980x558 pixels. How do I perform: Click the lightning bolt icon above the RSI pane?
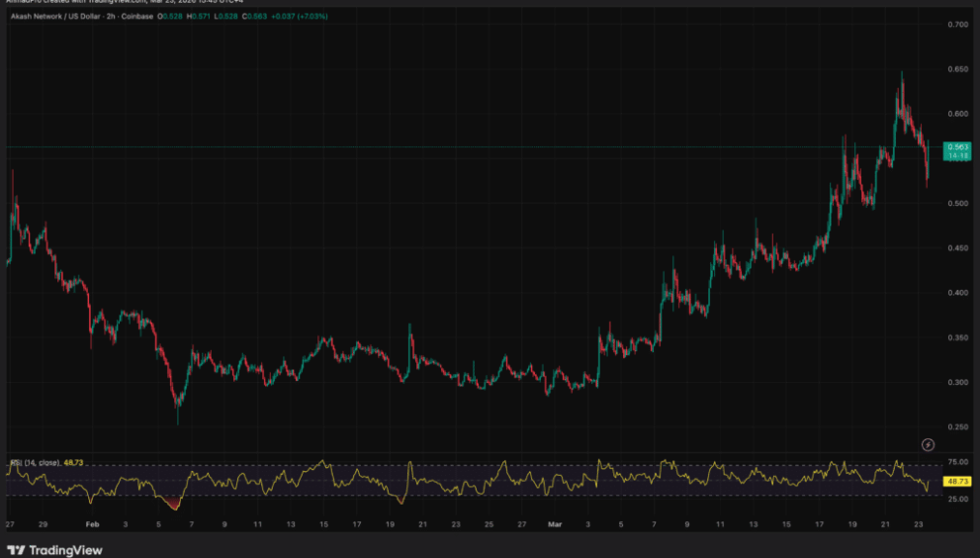coord(928,445)
